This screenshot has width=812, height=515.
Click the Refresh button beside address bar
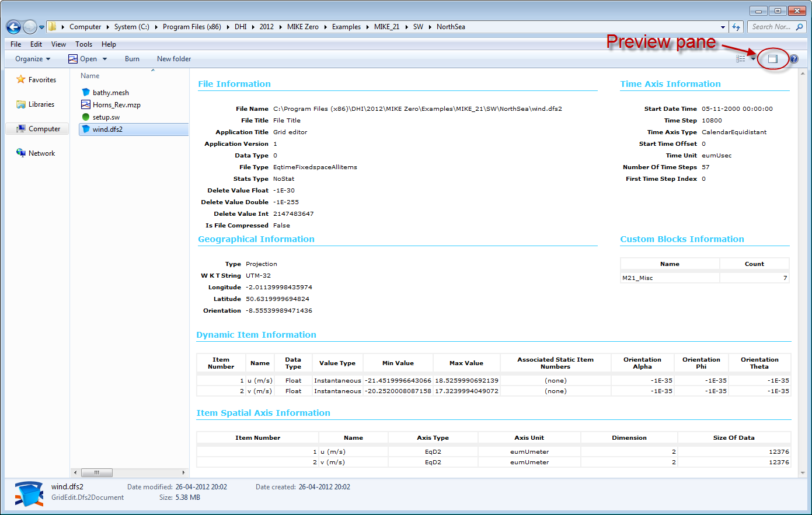tap(737, 27)
